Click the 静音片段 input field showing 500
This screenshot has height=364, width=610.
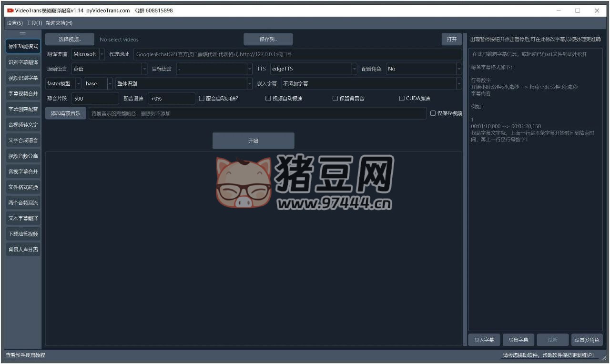point(94,99)
